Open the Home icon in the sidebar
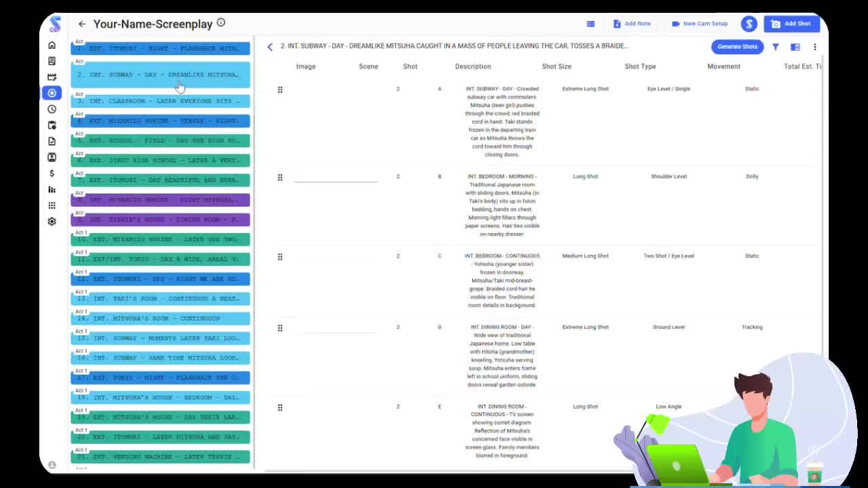The image size is (868, 488). click(52, 45)
